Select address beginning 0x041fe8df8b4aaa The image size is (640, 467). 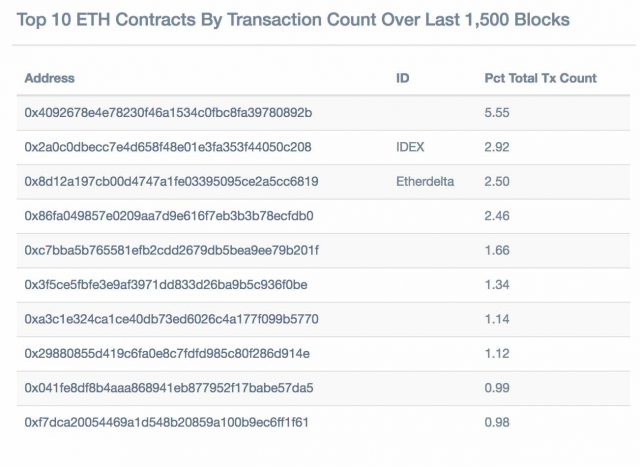click(168, 388)
